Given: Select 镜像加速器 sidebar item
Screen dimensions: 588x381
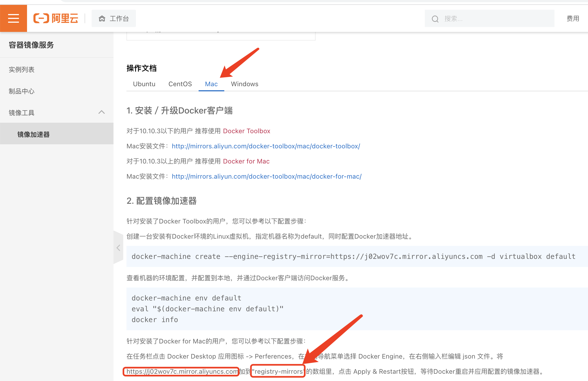Looking at the screenshot, I should pos(34,134).
